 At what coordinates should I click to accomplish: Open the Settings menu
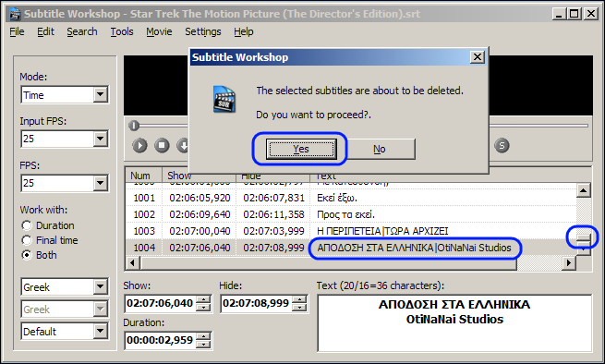[x=203, y=31]
